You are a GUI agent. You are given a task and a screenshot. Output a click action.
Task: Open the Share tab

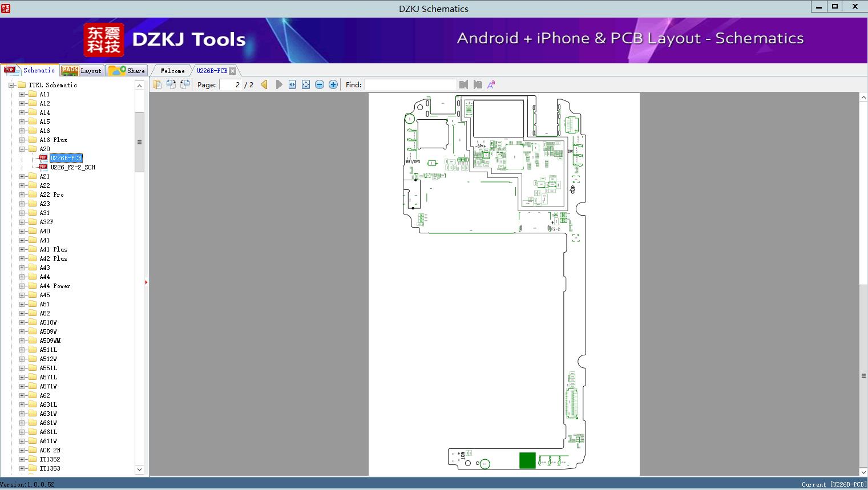pyautogui.click(x=127, y=71)
